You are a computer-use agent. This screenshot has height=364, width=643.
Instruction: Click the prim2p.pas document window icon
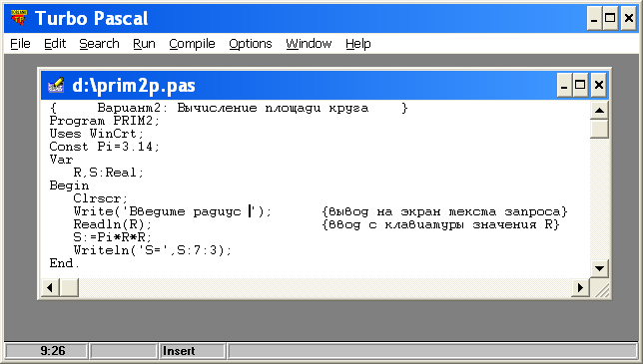pyautogui.click(x=56, y=85)
